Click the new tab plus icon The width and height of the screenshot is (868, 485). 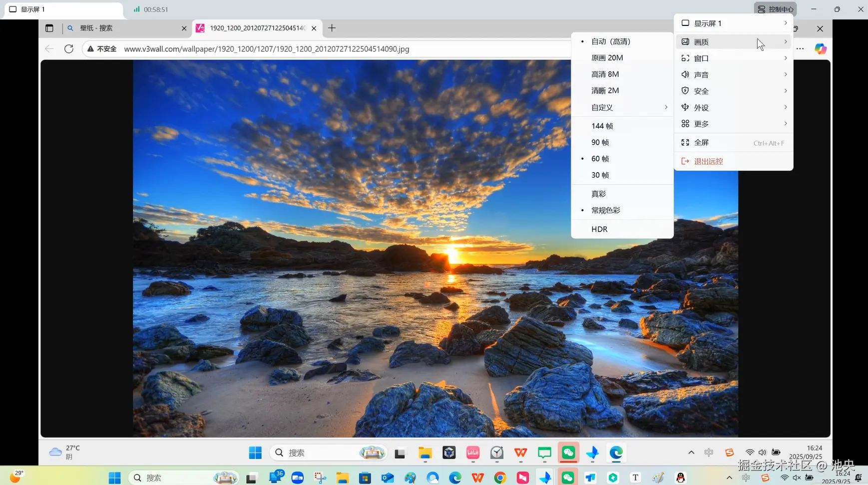point(332,28)
